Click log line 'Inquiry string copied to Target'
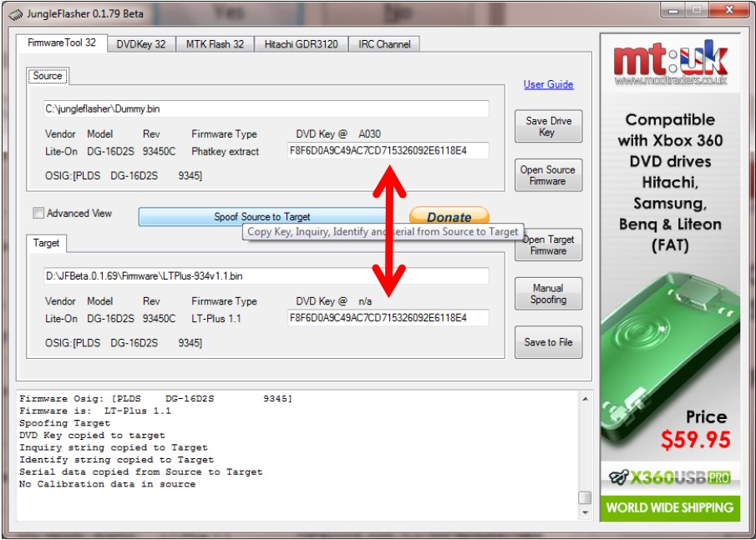The width and height of the screenshot is (756, 540). tap(114, 447)
